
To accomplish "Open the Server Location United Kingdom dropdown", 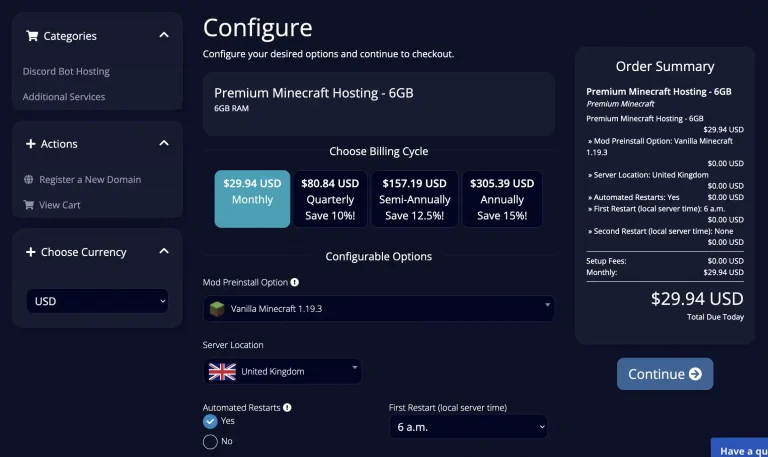I will [282, 371].
